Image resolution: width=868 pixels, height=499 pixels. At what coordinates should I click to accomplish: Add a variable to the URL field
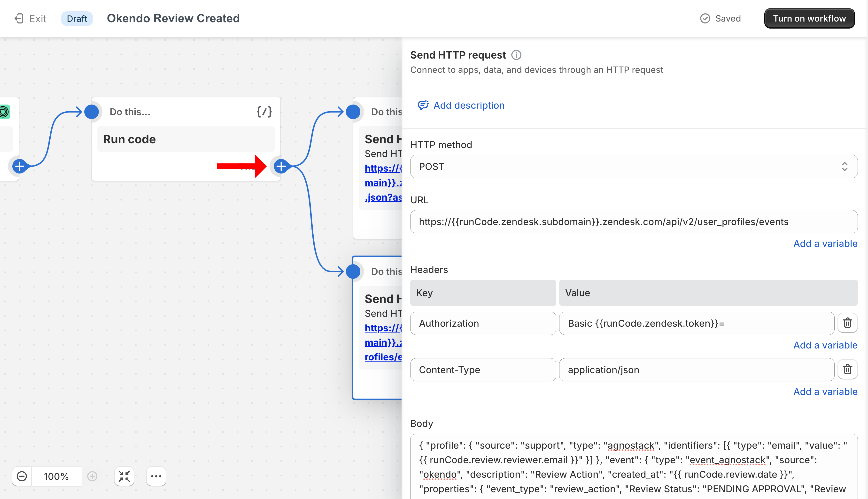click(x=825, y=244)
